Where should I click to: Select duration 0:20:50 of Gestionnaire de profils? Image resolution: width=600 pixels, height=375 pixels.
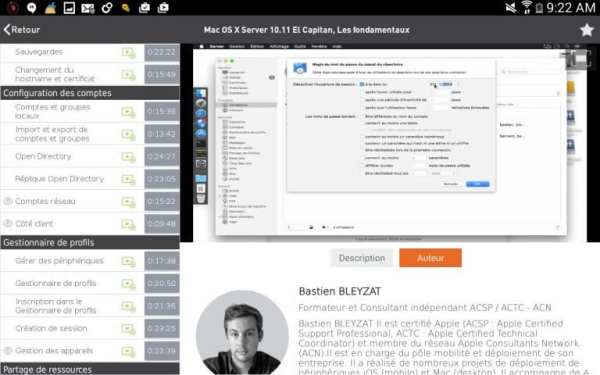[162, 284]
